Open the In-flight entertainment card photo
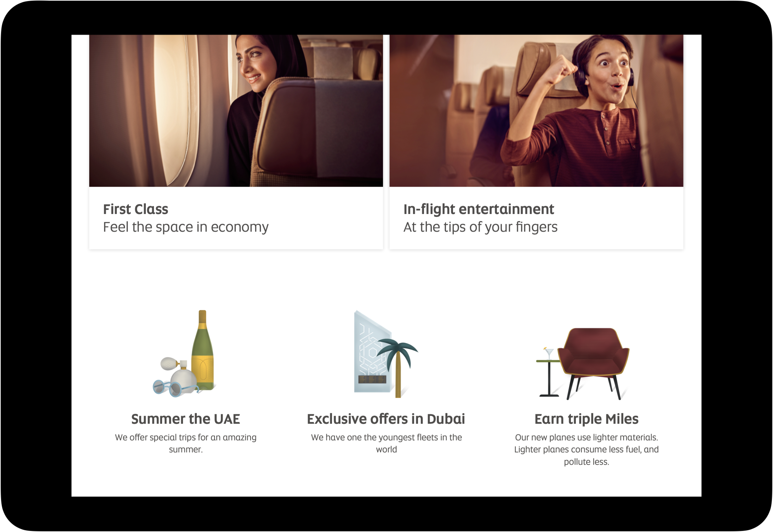Screen dimensions: 773x532 [x=537, y=111]
